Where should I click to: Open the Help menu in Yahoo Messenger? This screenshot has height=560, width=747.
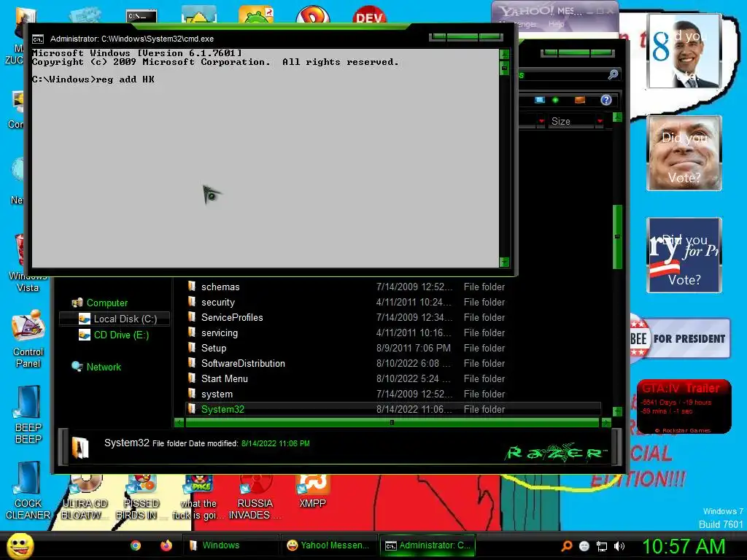tap(556, 24)
